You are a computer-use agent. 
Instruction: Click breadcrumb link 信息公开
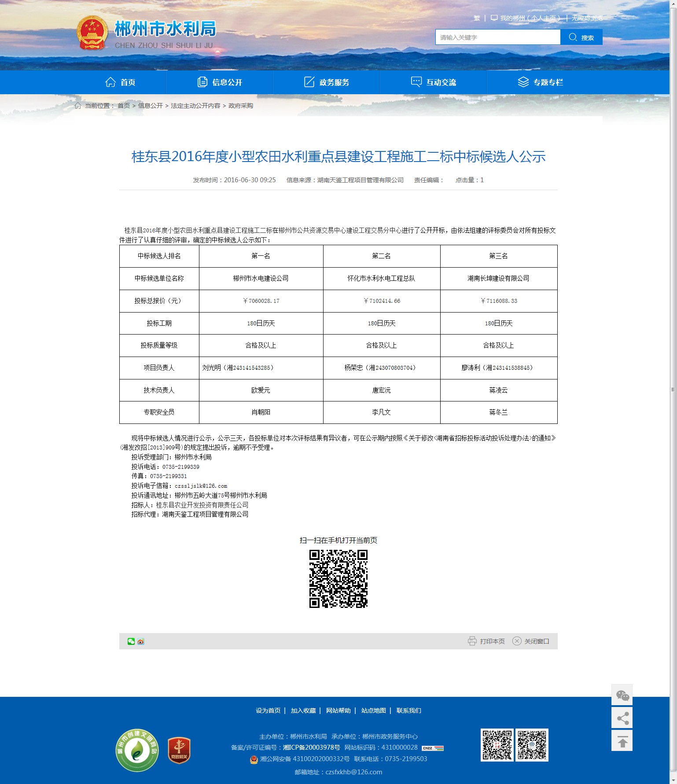click(151, 106)
